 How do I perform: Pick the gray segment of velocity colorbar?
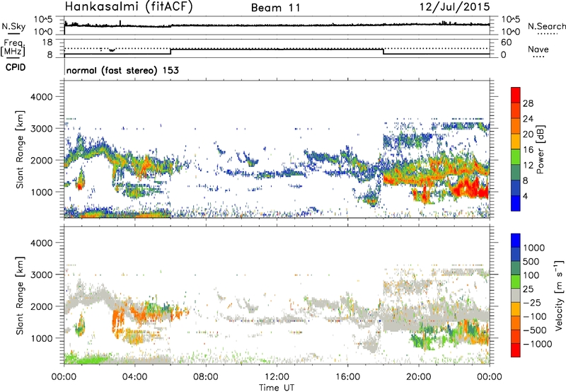tap(516, 296)
